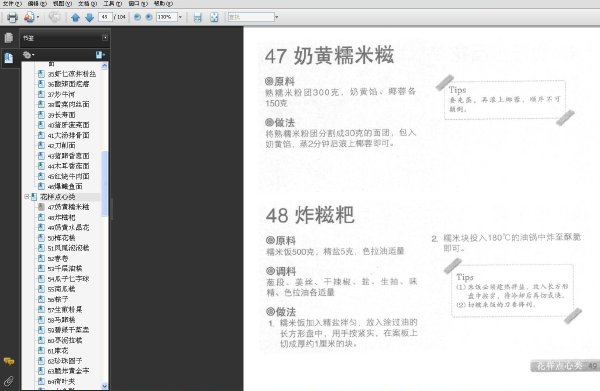This screenshot has width=600, height=391.
Task: Open the 视图 (View) menu
Action: [62, 3]
